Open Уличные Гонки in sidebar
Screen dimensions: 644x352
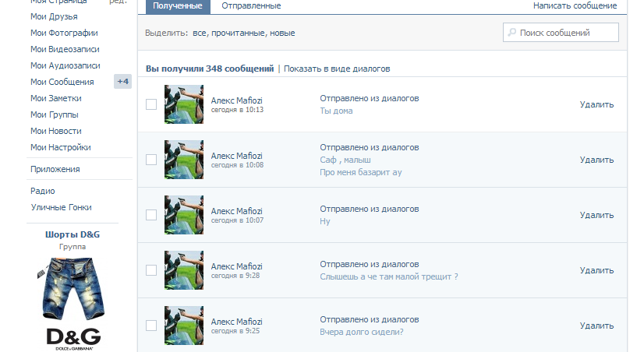coord(61,207)
